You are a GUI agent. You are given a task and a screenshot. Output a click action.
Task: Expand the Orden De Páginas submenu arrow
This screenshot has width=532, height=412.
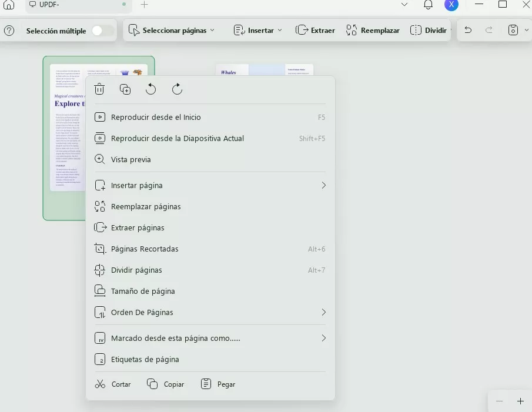click(x=324, y=312)
